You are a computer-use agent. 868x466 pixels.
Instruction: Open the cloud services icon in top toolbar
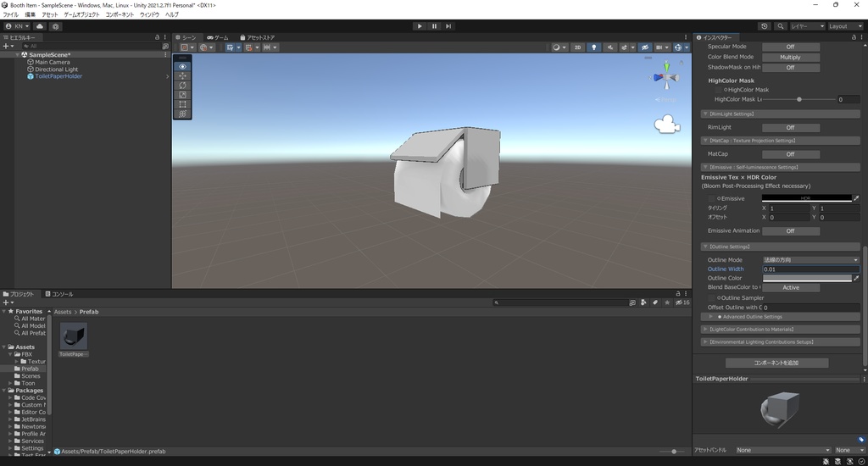[x=40, y=26]
